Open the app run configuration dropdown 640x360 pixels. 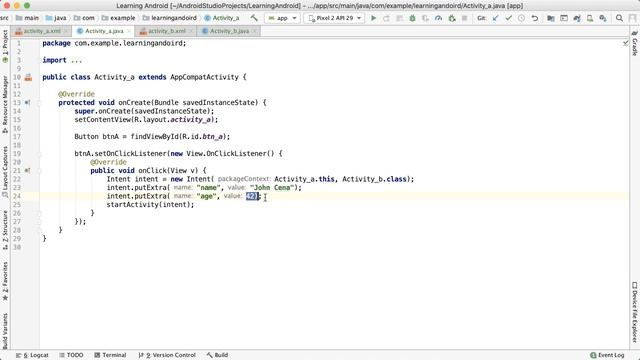(282, 18)
